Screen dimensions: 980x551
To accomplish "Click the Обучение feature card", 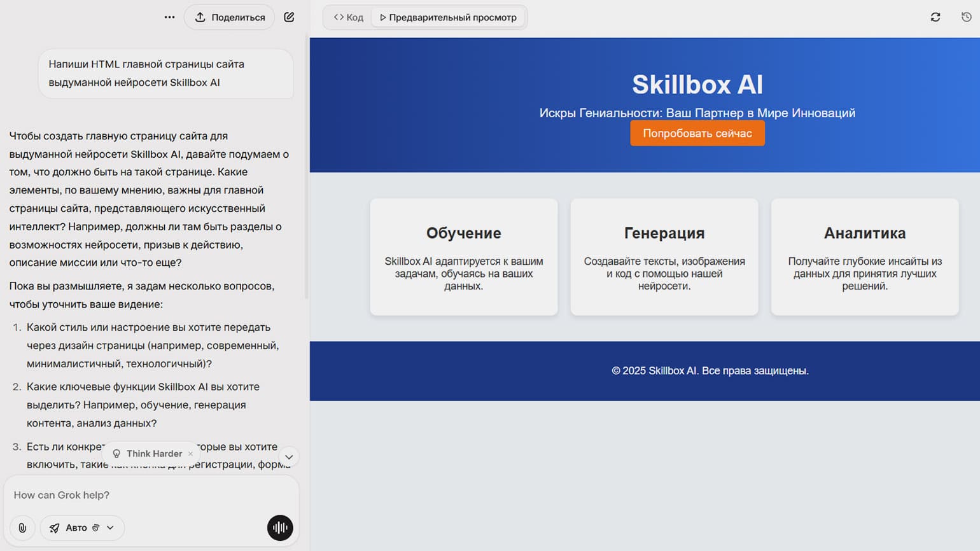I will (x=463, y=257).
